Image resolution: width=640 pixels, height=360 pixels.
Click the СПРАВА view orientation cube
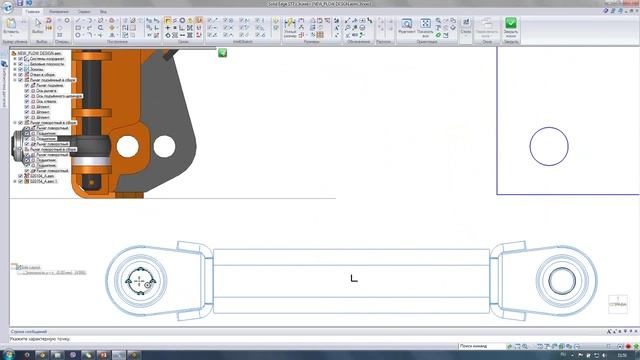[618, 304]
